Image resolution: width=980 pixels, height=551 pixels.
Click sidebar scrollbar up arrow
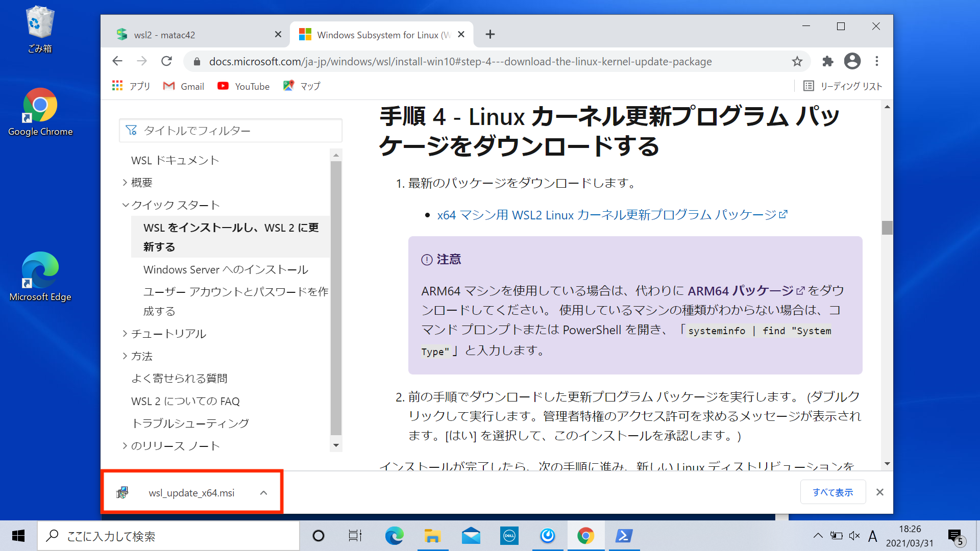point(336,155)
